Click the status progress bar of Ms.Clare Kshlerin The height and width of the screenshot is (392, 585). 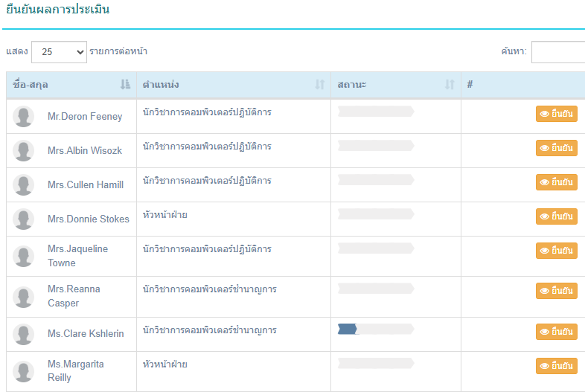(376, 329)
